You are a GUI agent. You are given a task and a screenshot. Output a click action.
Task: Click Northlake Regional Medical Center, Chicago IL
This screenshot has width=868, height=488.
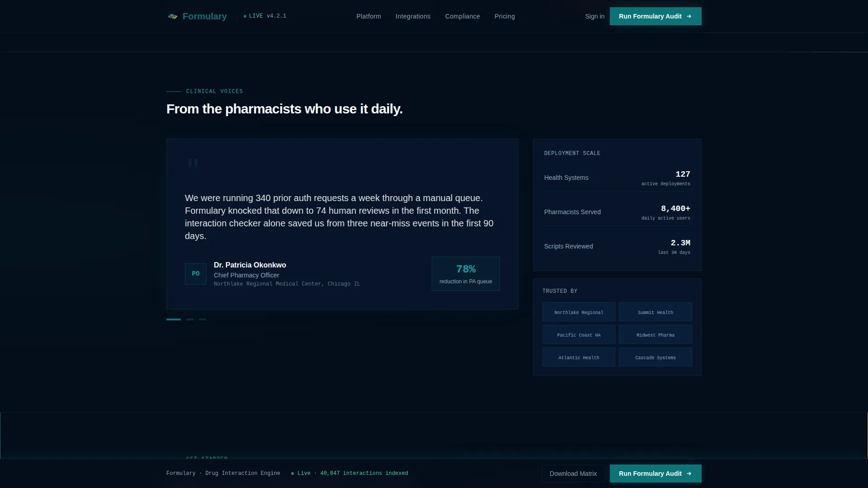(287, 284)
